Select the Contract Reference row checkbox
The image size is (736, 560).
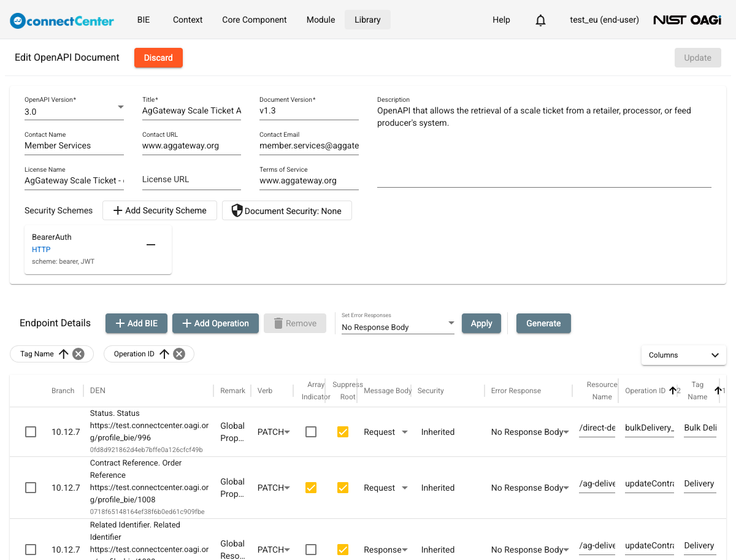coord(31,488)
